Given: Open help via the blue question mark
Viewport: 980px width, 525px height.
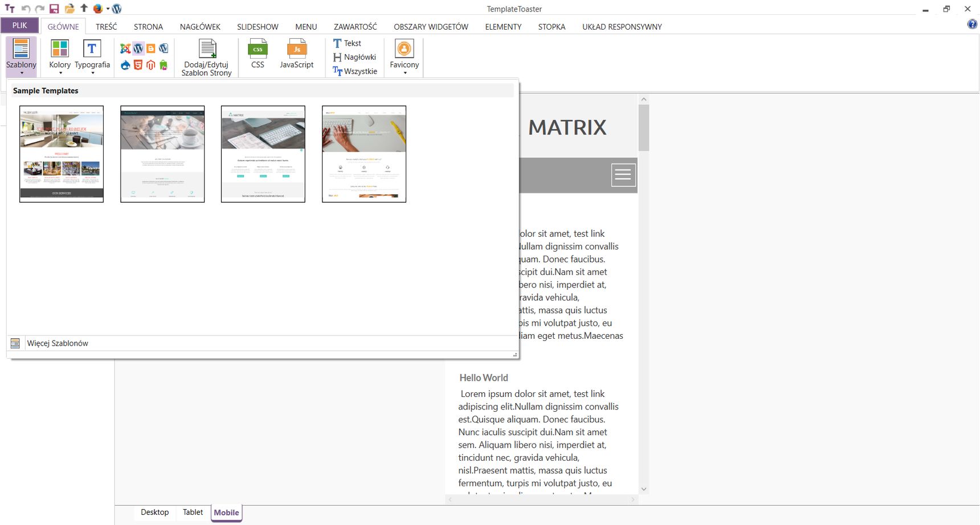Looking at the screenshot, I should click(x=973, y=24).
